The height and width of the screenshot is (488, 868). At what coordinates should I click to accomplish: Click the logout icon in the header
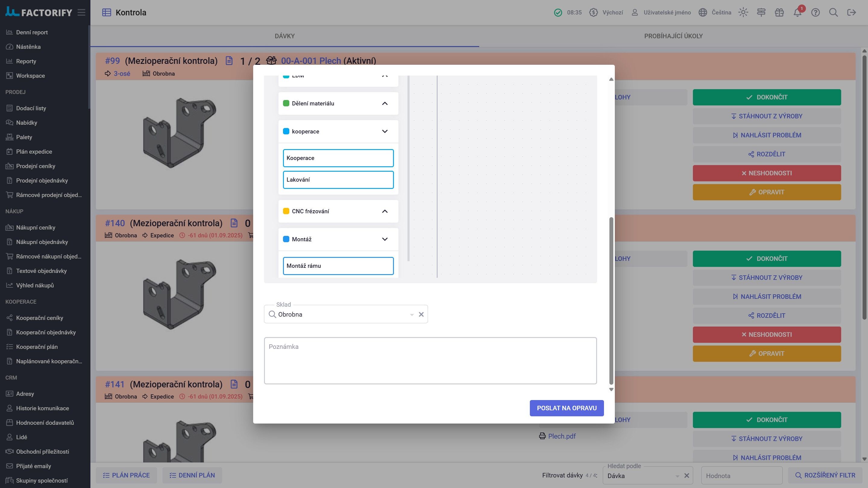click(851, 12)
